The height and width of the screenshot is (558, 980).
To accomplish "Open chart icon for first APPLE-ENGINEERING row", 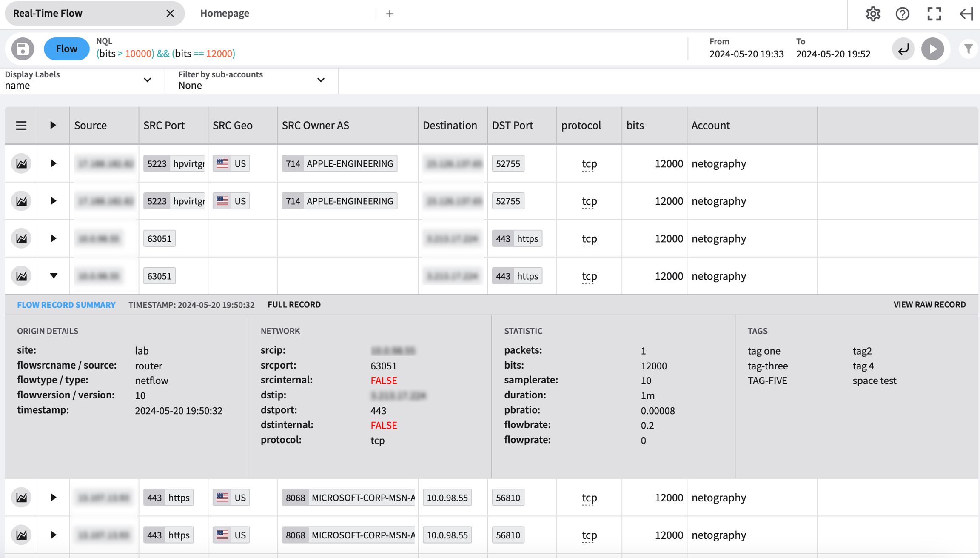I will click(x=21, y=163).
